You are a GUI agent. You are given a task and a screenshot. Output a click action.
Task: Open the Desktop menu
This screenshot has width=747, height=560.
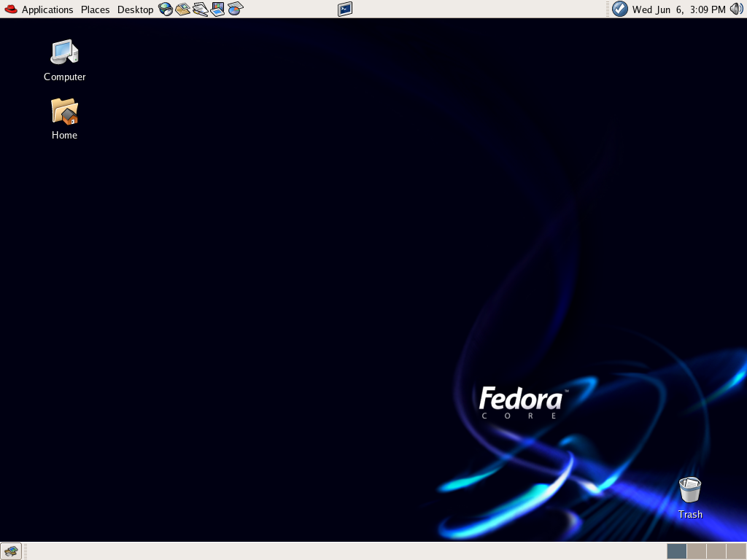coord(135,9)
